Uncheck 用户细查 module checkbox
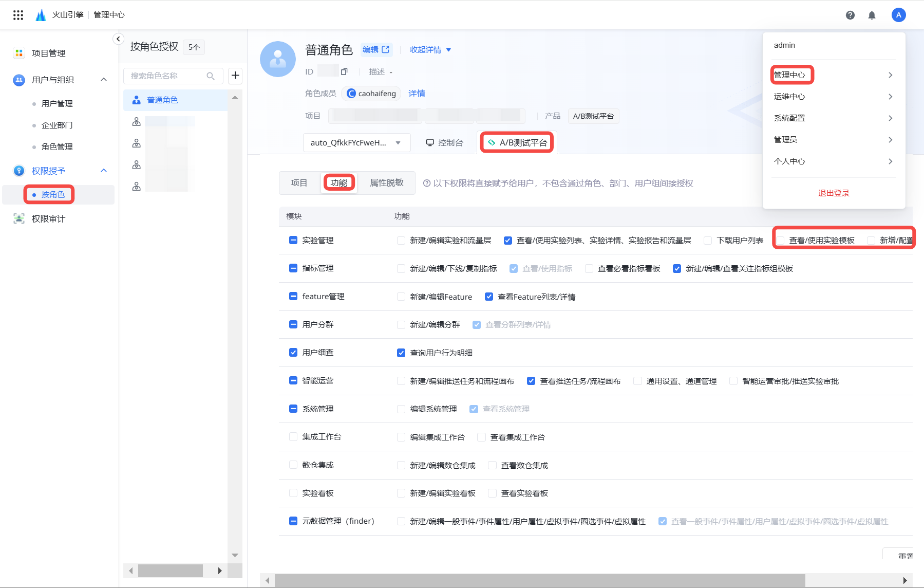Image resolution: width=924 pixels, height=588 pixels. pyautogui.click(x=293, y=352)
